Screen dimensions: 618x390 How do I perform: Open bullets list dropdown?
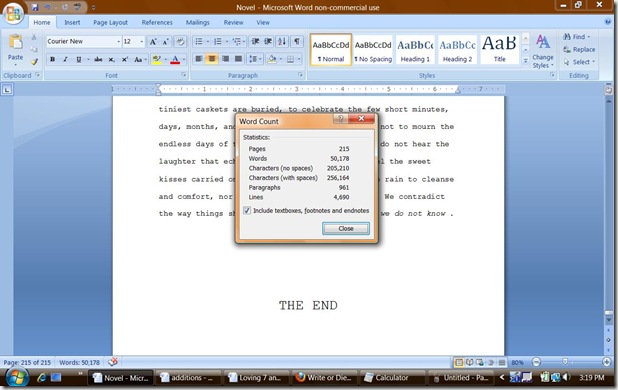pos(208,41)
